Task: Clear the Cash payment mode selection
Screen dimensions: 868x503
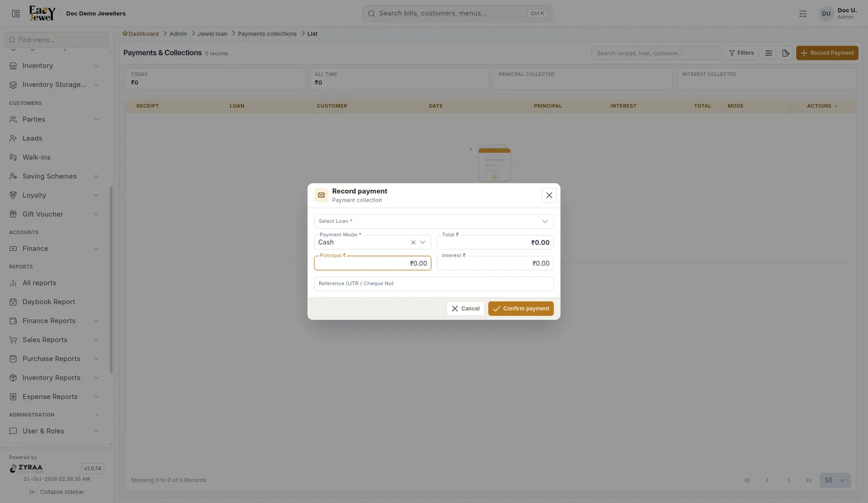Action: (x=413, y=242)
